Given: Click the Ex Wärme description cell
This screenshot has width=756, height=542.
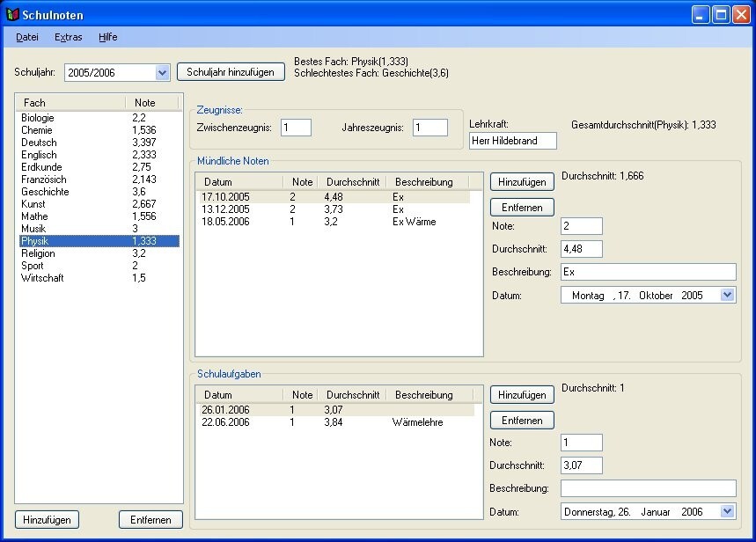Looking at the screenshot, I should pyautogui.click(x=415, y=222).
